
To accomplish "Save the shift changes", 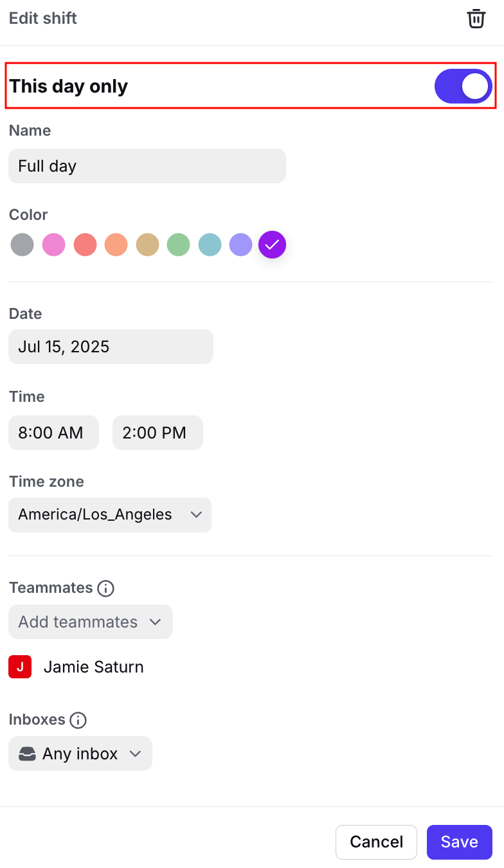I will point(459,842).
